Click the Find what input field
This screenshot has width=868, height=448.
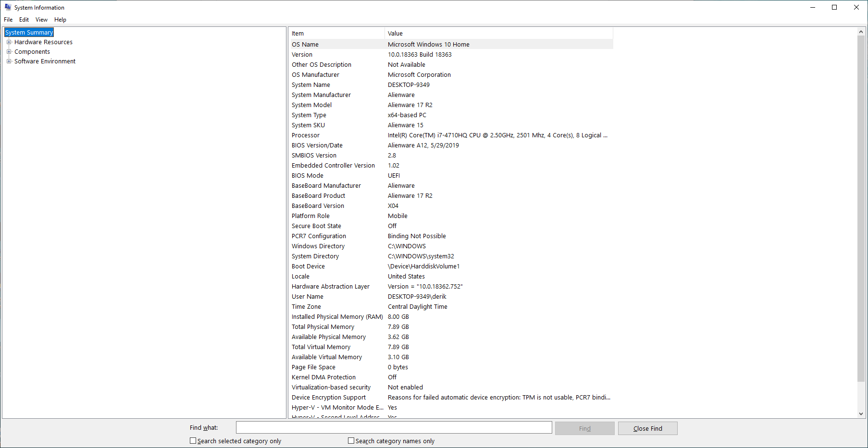394,427
